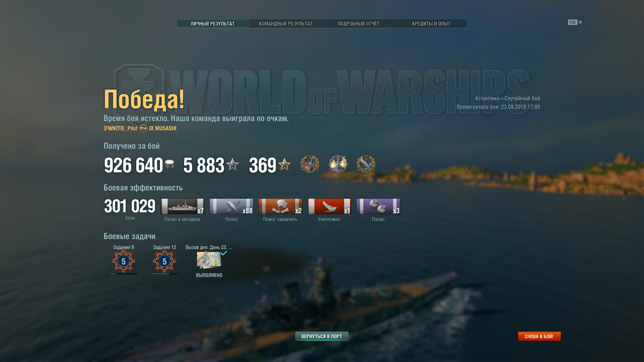
Task: Select the main battery hits ribbon x88
Action: [x=231, y=206]
